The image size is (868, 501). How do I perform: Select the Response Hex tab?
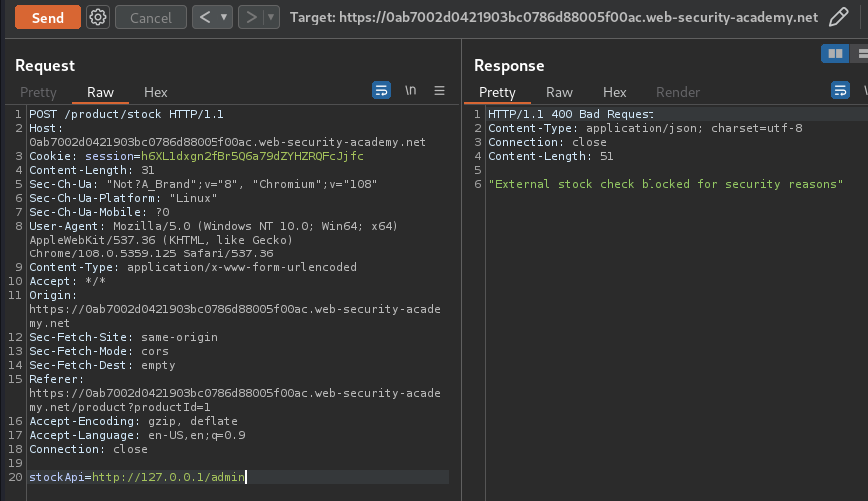[x=614, y=92]
